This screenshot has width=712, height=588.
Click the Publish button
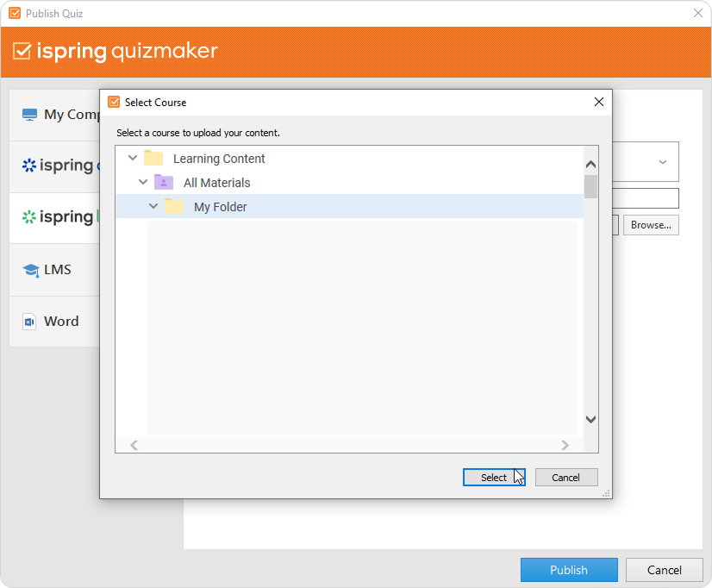pyautogui.click(x=569, y=570)
